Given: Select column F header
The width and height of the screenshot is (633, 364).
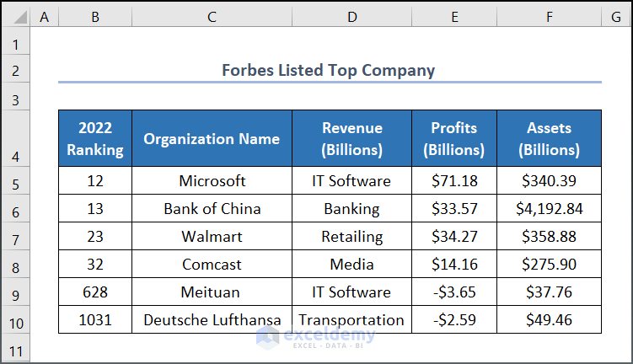Looking at the screenshot, I should 549,16.
